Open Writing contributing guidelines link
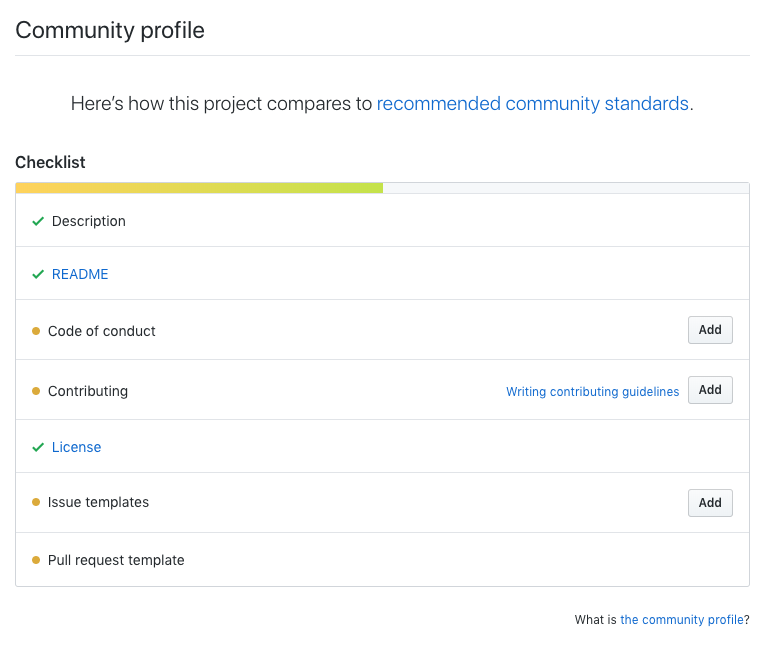The height and width of the screenshot is (645, 764). [592, 392]
